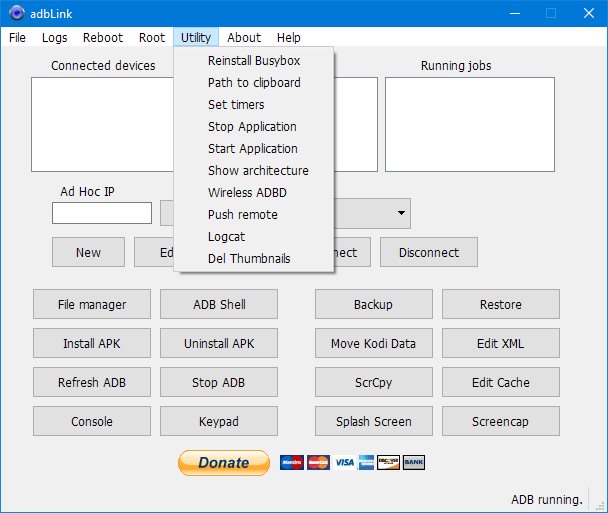The height and width of the screenshot is (513, 608).
Task: Choose Set timers from the menu
Action: point(254,105)
